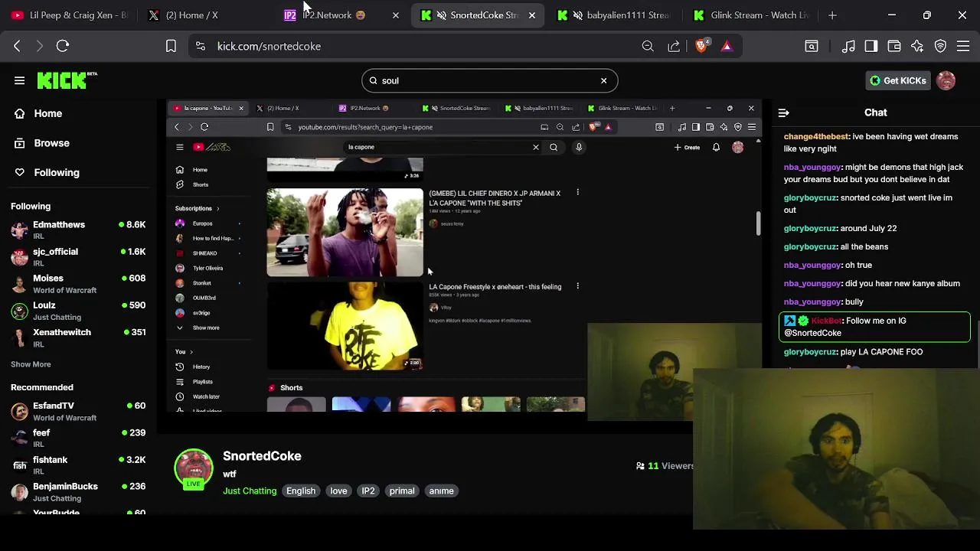Go back using browser back arrow
This screenshot has width=980, height=551.
[17, 46]
